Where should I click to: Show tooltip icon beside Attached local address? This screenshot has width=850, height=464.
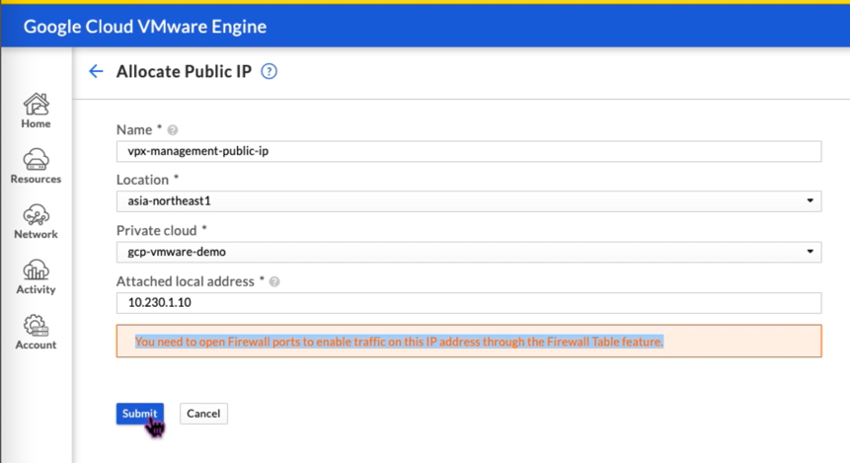click(x=274, y=282)
